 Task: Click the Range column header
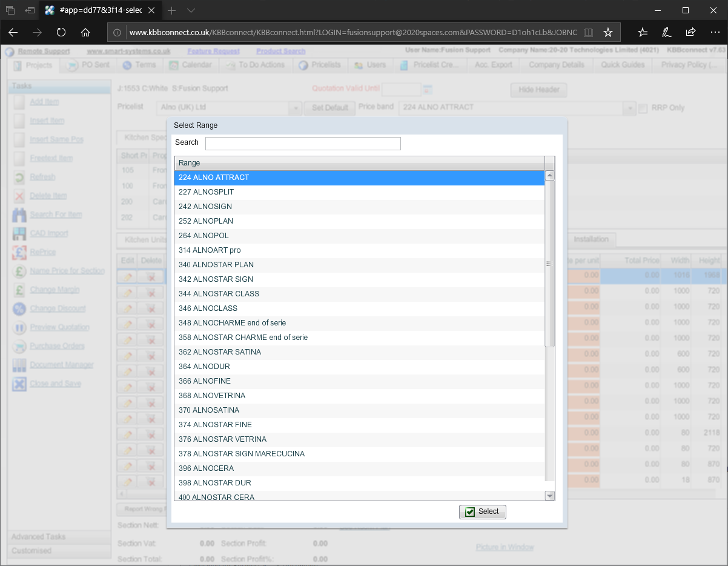(x=360, y=163)
